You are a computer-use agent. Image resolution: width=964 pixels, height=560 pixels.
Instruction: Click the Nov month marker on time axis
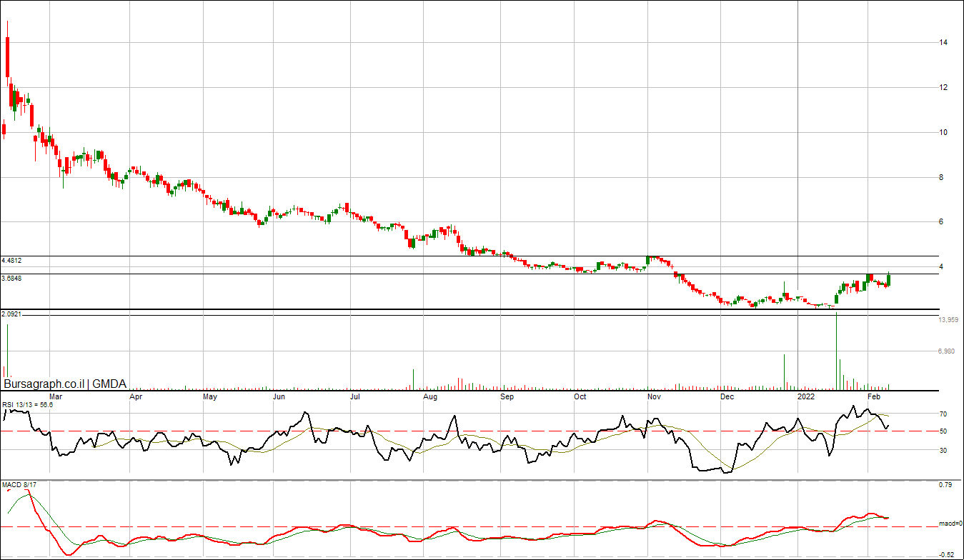coord(653,396)
